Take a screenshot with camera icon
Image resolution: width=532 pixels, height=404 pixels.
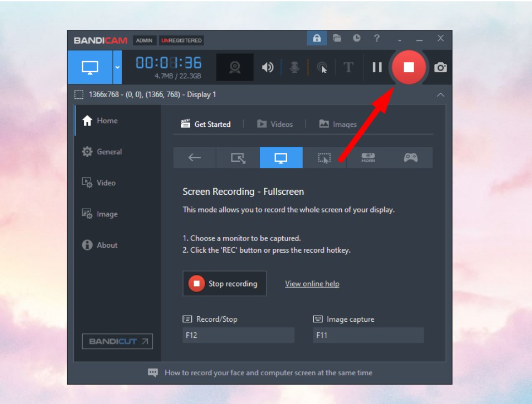coord(440,67)
